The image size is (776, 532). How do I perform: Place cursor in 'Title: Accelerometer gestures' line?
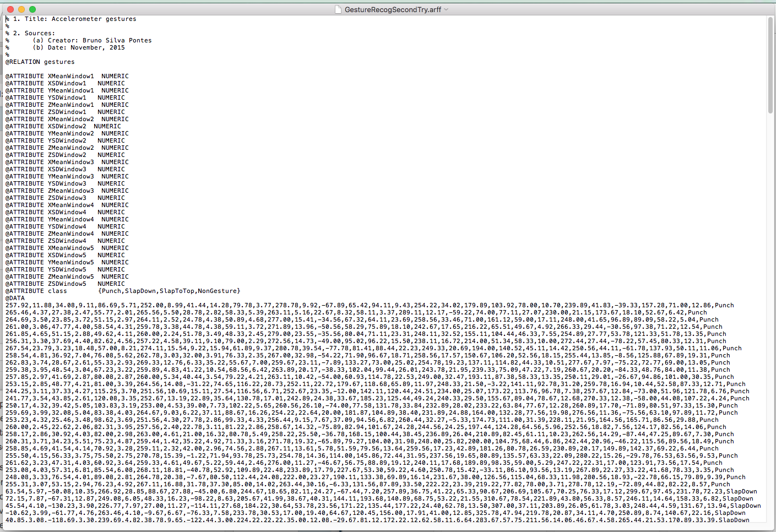(71, 19)
